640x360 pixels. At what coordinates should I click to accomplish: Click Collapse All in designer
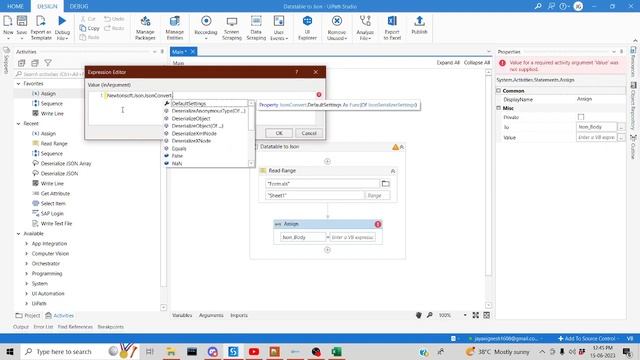(x=476, y=63)
